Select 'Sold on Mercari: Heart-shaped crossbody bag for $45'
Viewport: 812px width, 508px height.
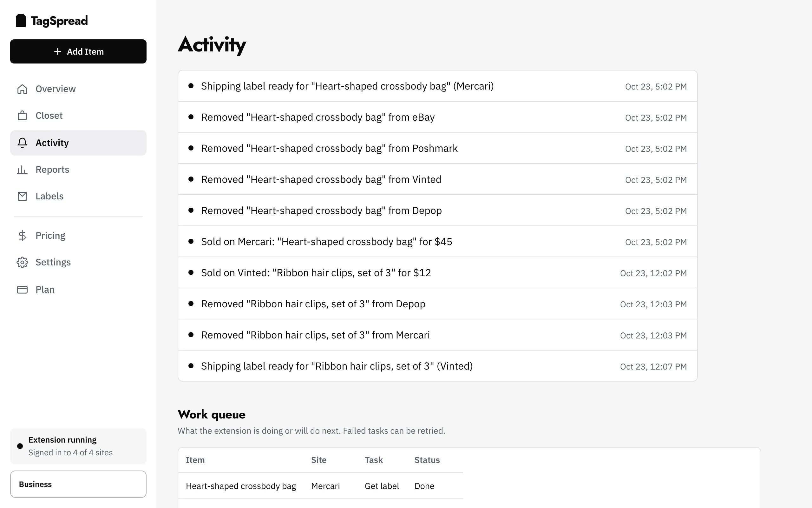point(437,242)
